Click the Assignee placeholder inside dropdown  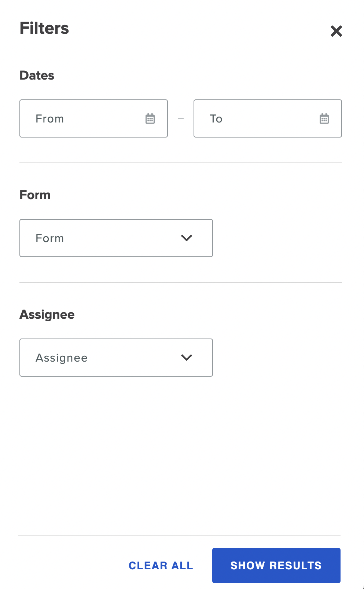(62, 358)
